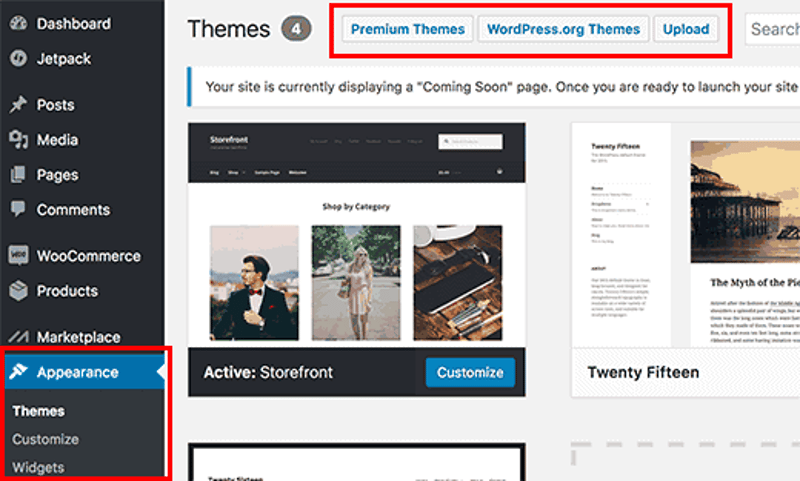800x481 pixels.
Task: Customize the active Storefront theme
Action: click(x=470, y=372)
